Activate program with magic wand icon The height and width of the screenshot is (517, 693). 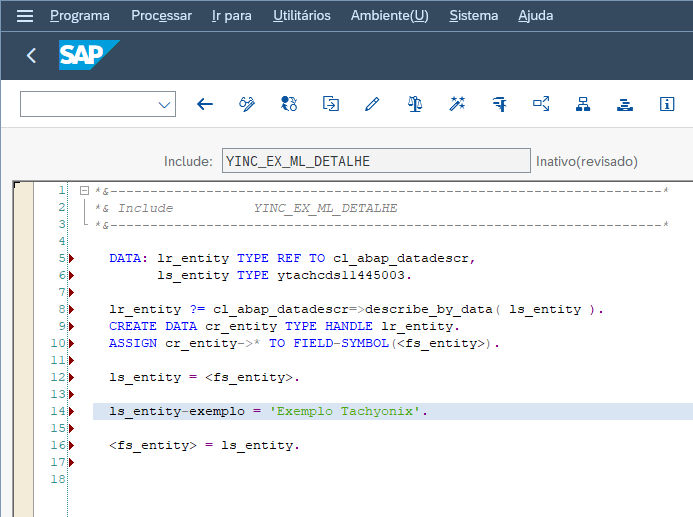click(x=457, y=104)
